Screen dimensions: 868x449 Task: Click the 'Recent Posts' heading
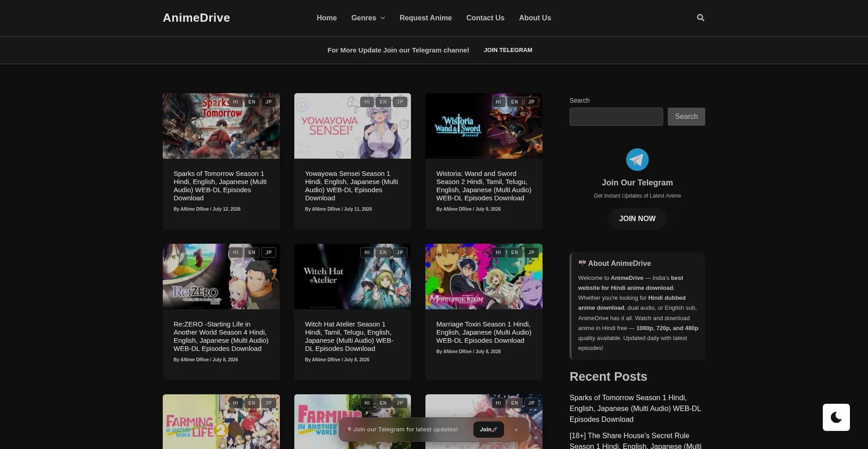click(x=608, y=377)
